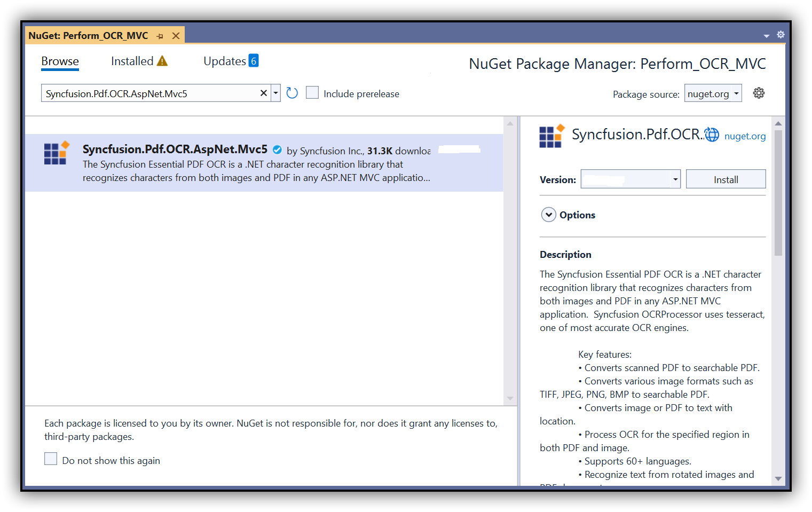Open the Version dropdown
The width and height of the screenshot is (812, 512).
tap(675, 179)
